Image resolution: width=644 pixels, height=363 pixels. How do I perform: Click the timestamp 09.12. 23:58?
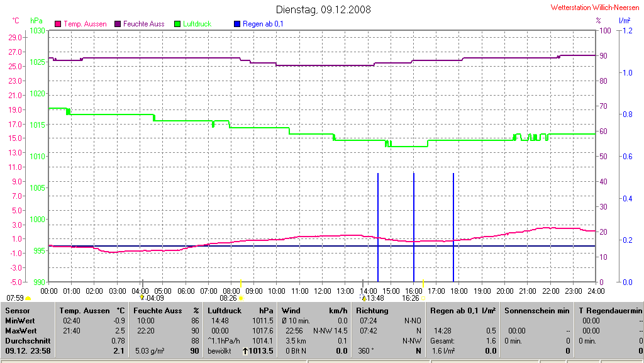click(28, 351)
